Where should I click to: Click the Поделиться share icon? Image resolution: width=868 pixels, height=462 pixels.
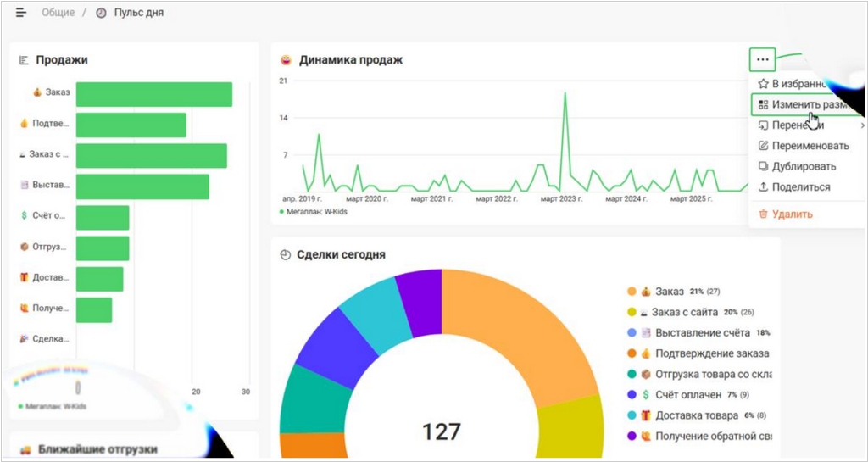pyautogui.click(x=764, y=187)
